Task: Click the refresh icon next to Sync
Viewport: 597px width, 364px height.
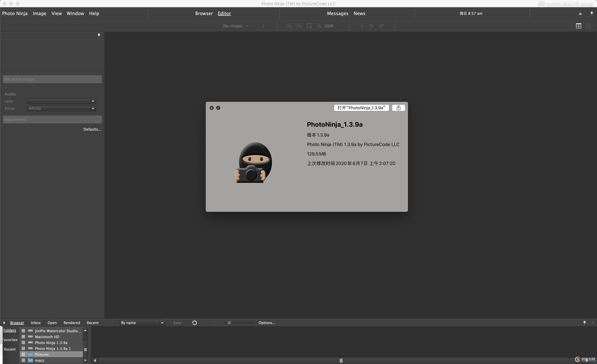Action: click(194, 323)
